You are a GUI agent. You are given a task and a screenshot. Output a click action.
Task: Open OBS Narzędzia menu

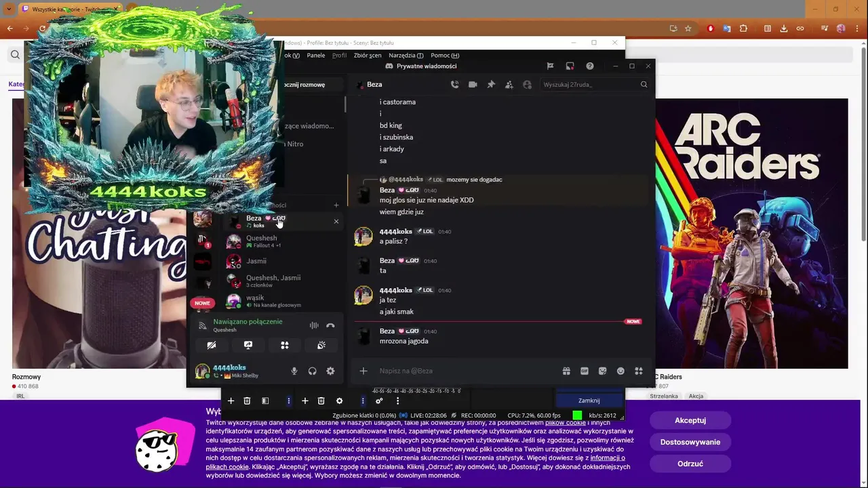406,56
